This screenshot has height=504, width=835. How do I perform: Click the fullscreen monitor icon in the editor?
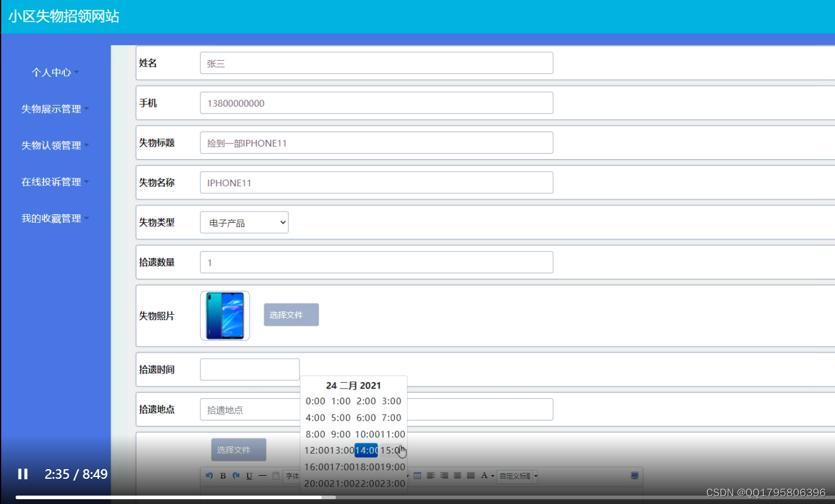click(634, 476)
